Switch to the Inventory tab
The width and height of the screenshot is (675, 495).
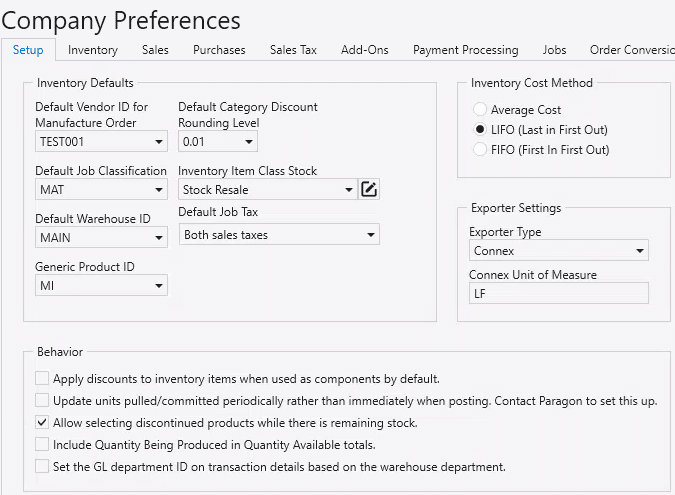tap(92, 50)
